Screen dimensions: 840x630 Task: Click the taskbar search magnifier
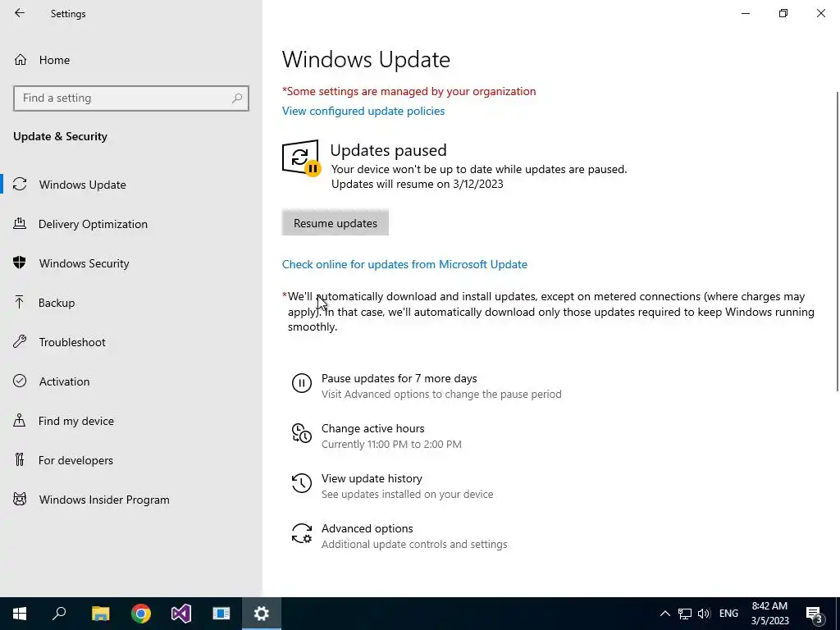59,614
